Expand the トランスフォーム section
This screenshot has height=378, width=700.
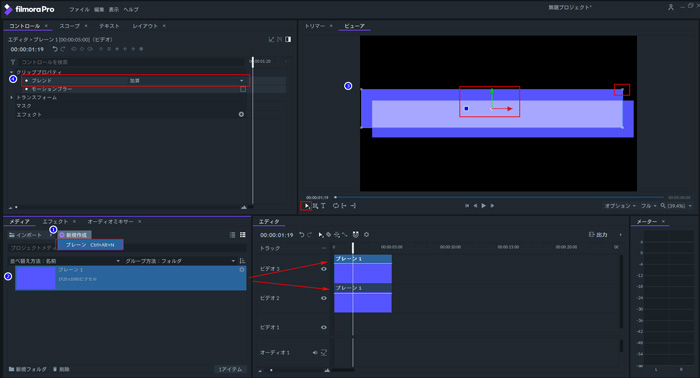coord(12,98)
